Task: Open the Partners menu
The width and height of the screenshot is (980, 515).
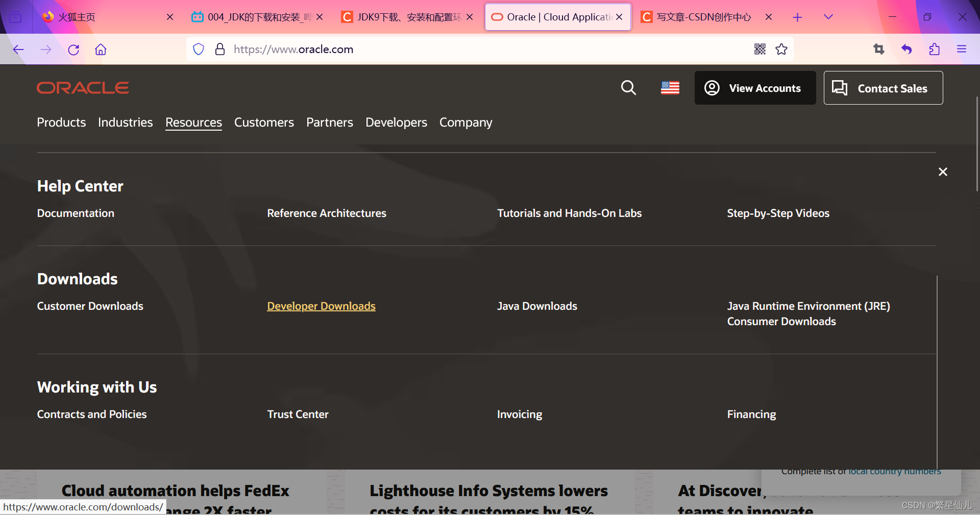Action: pyautogui.click(x=330, y=122)
